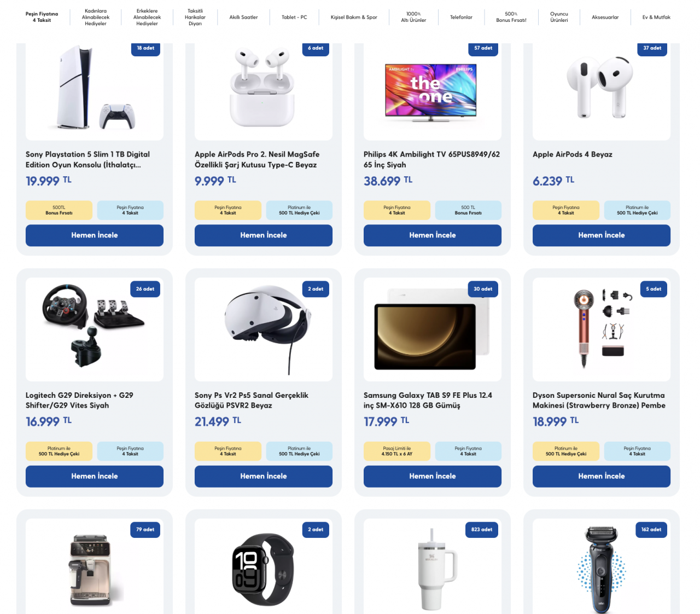The height and width of the screenshot is (614, 700).
Task: Select the 500 TL Bonus Fırsatı badge on the Philips TV
Action: tap(468, 210)
